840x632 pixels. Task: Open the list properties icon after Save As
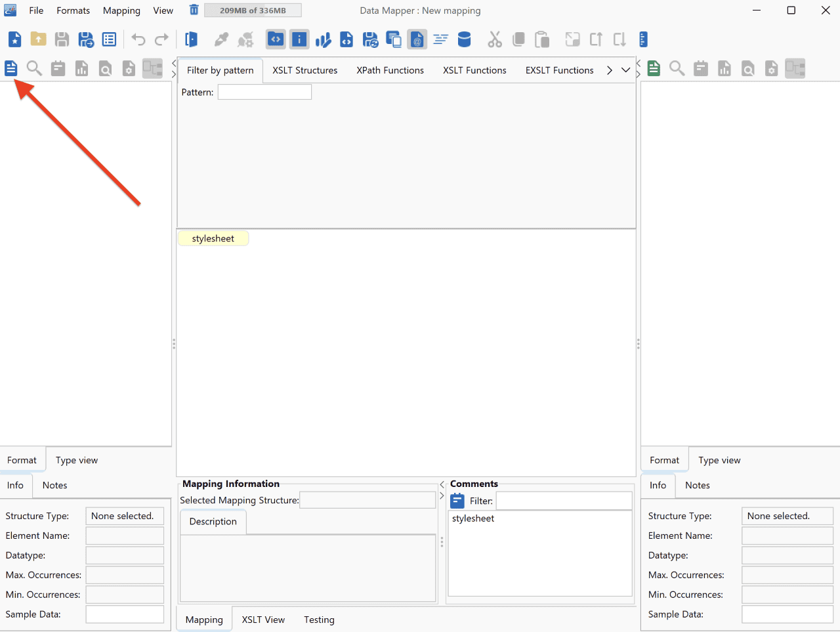pos(109,39)
